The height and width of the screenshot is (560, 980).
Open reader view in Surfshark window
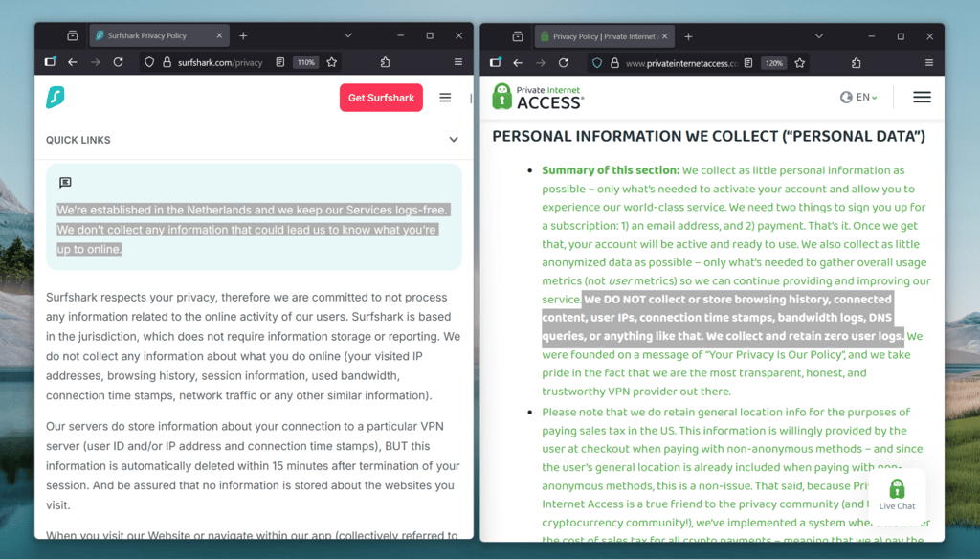coord(280,62)
